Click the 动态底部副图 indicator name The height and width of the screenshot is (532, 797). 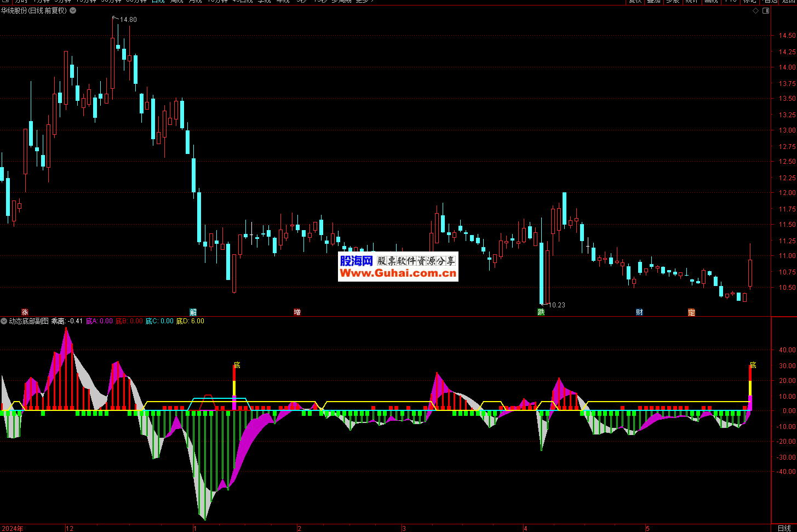[x=28, y=321]
